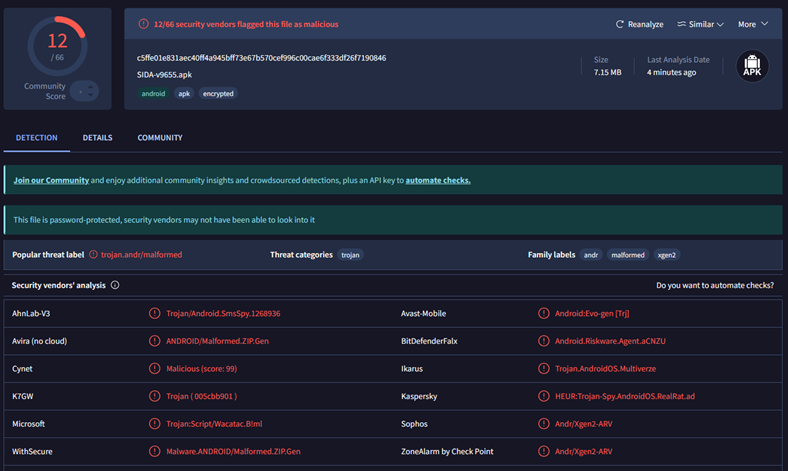Click Trojan/Android.SmsSpy.1268936 result
The image size is (788, 471).
coord(223,314)
